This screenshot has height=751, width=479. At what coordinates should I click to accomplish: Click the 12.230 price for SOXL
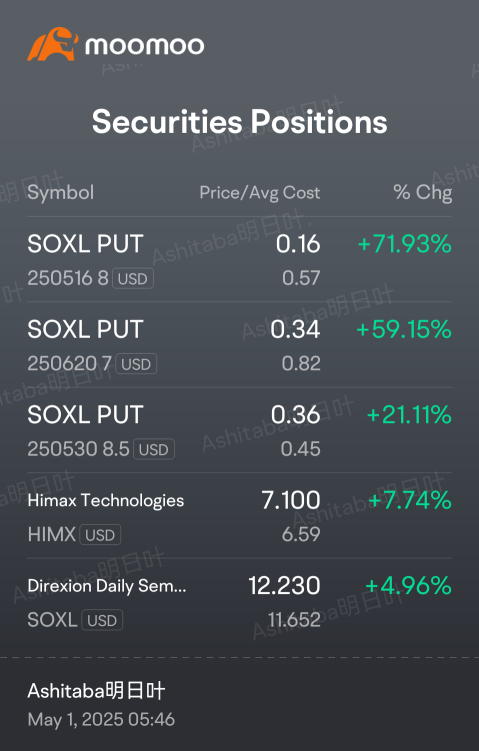coord(284,585)
